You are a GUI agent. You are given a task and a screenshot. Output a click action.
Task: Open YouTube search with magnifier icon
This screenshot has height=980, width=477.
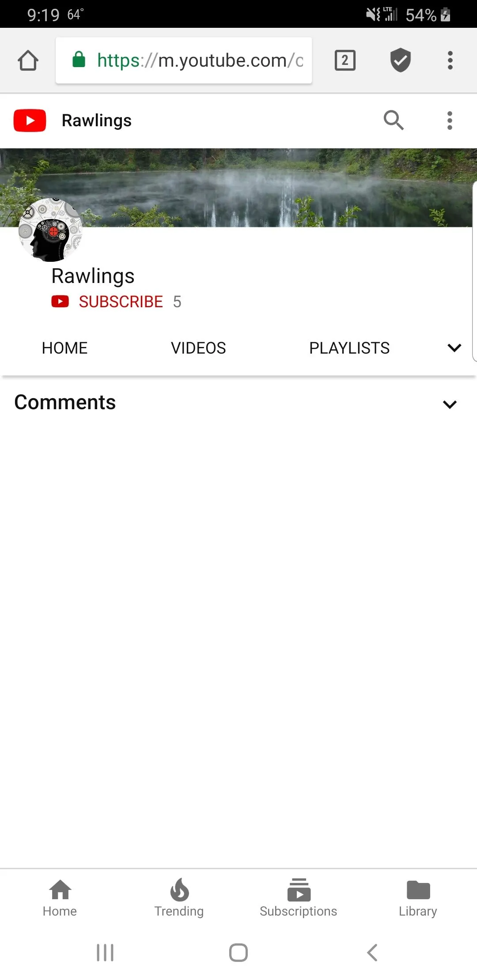pos(394,120)
